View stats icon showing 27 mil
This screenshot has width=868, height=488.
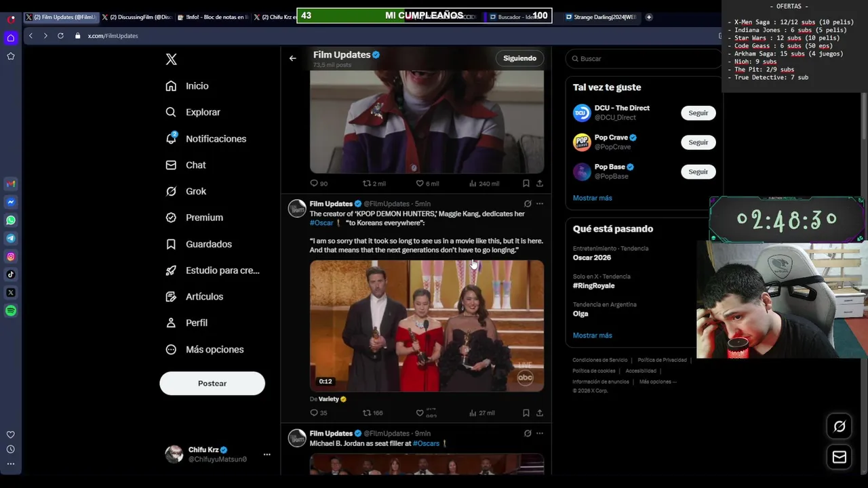tap(473, 413)
